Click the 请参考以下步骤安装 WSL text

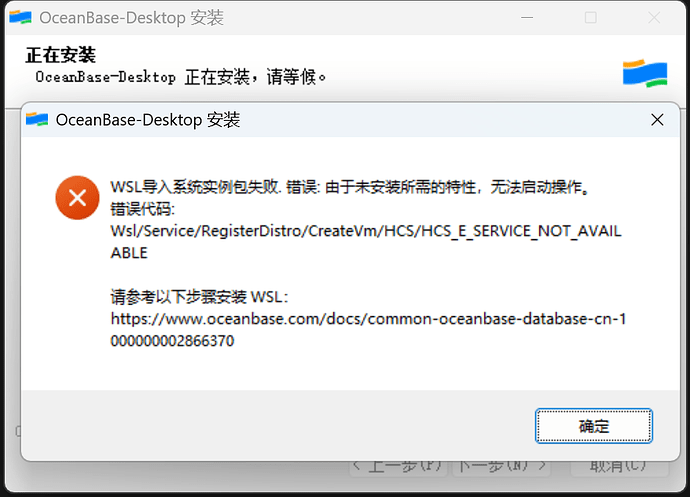point(199,297)
